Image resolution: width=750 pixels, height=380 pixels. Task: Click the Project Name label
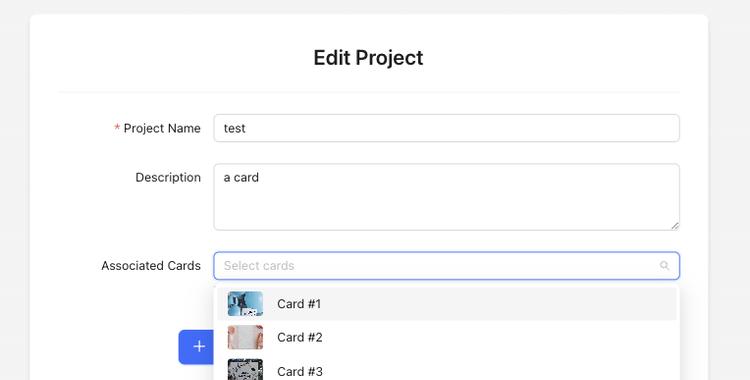pyautogui.click(x=162, y=128)
